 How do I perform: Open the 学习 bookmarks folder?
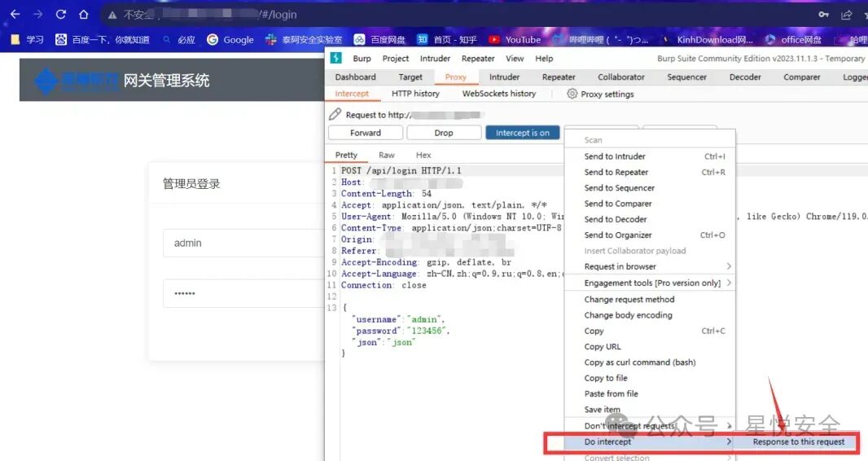[x=27, y=39]
